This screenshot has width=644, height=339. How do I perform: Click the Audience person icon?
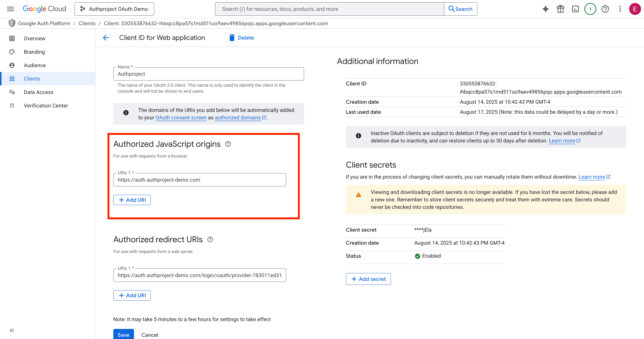click(x=12, y=65)
